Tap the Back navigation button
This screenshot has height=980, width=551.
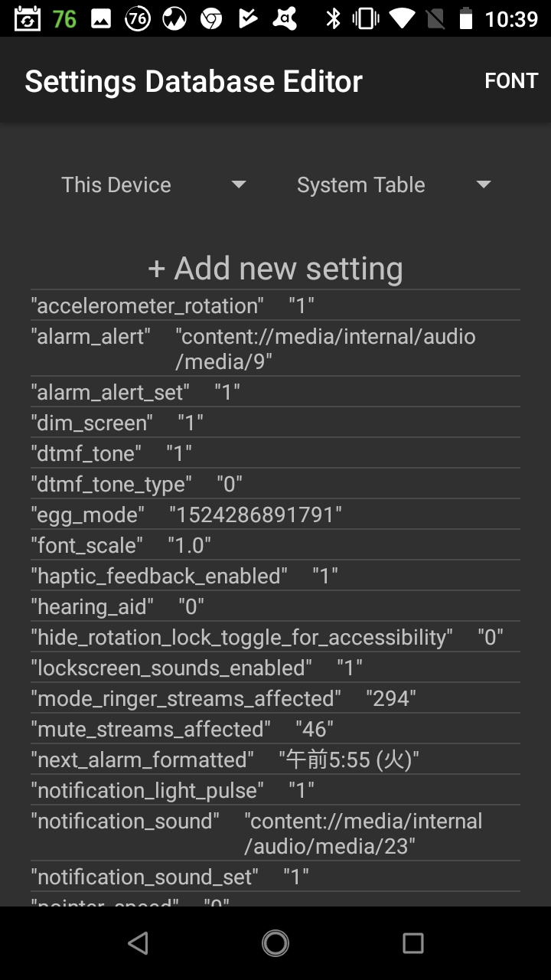click(x=138, y=942)
